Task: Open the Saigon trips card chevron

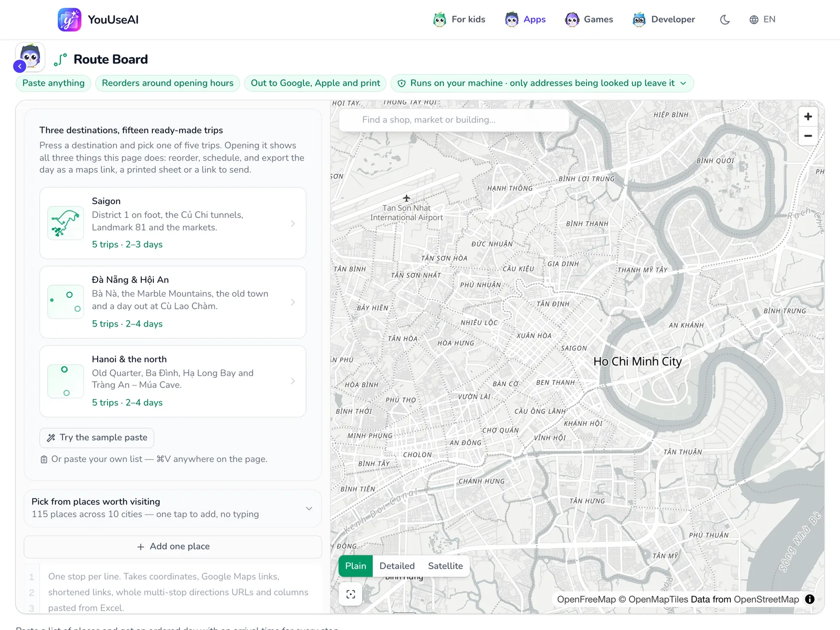Action: [x=293, y=223]
